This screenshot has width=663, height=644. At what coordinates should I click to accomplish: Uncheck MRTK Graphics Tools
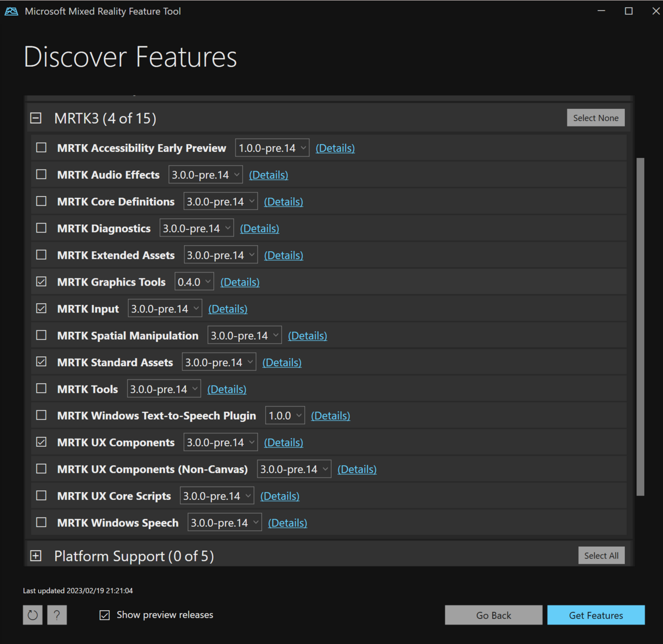pos(41,282)
